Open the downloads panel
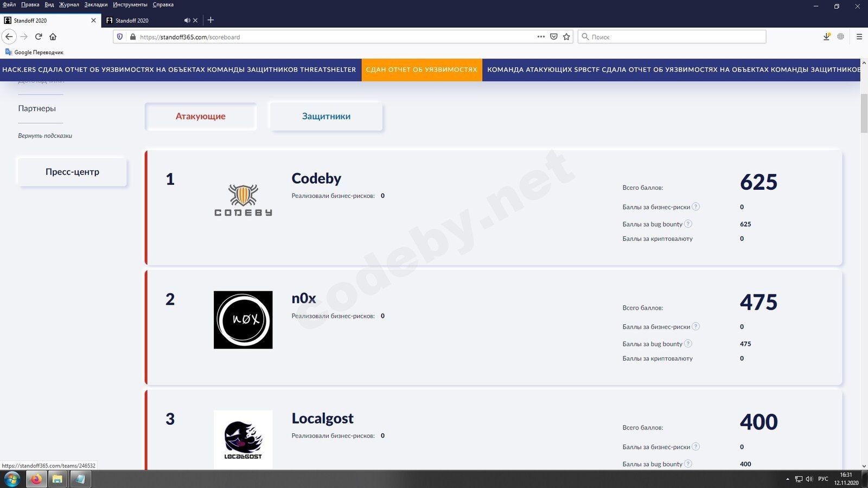The width and height of the screenshot is (868, 488). [x=826, y=37]
